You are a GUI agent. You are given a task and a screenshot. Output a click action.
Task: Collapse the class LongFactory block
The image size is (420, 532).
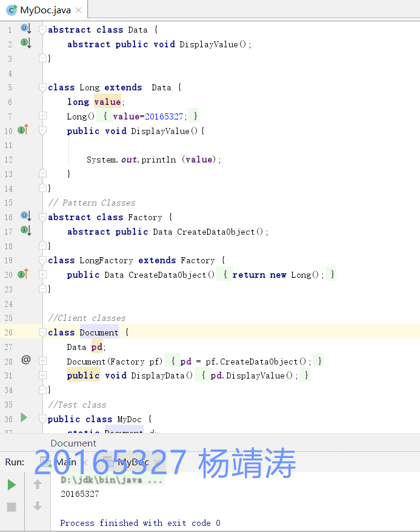click(x=42, y=260)
